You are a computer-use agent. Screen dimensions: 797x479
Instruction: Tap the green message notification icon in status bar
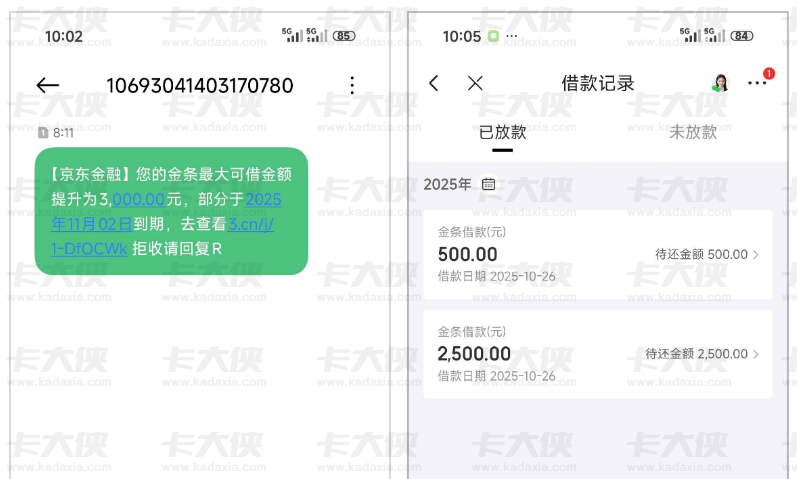(493, 36)
